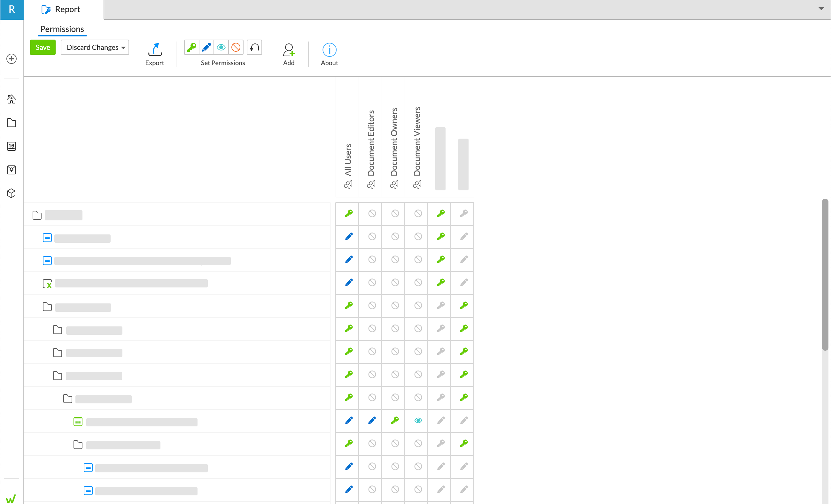Click the green Save button
This screenshot has width=831, height=504.
(43, 47)
